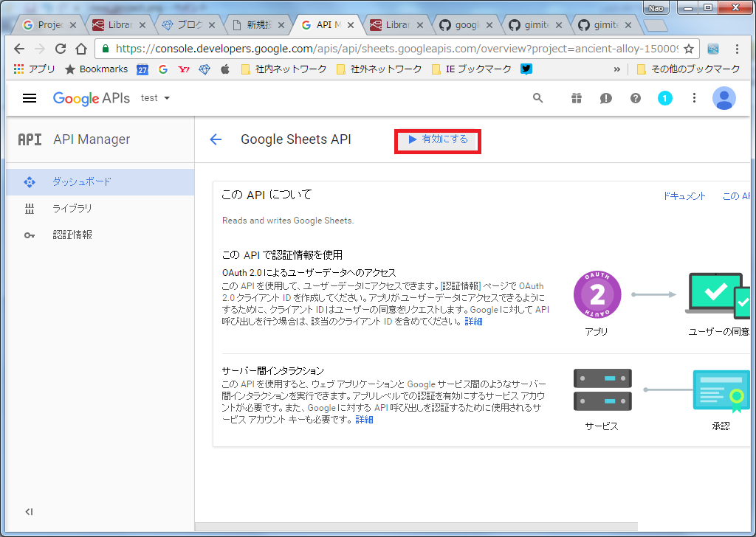Open the search magnifier in the console header
Image resolution: width=756 pixels, height=537 pixels.
[537, 98]
